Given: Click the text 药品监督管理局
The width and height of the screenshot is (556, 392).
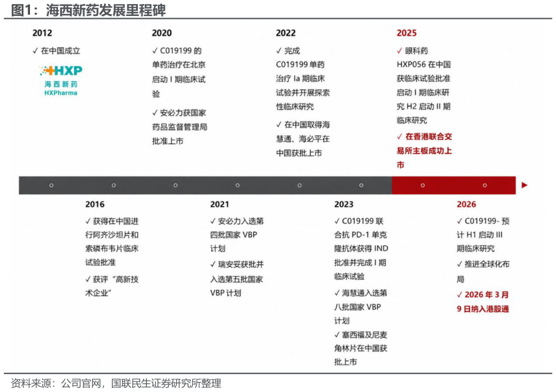Looking at the screenshot, I should tap(180, 127).
